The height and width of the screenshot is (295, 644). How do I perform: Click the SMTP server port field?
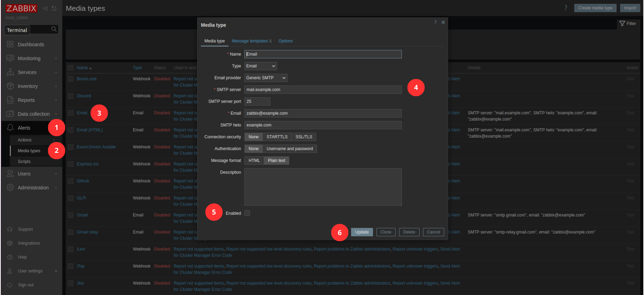[x=257, y=101]
